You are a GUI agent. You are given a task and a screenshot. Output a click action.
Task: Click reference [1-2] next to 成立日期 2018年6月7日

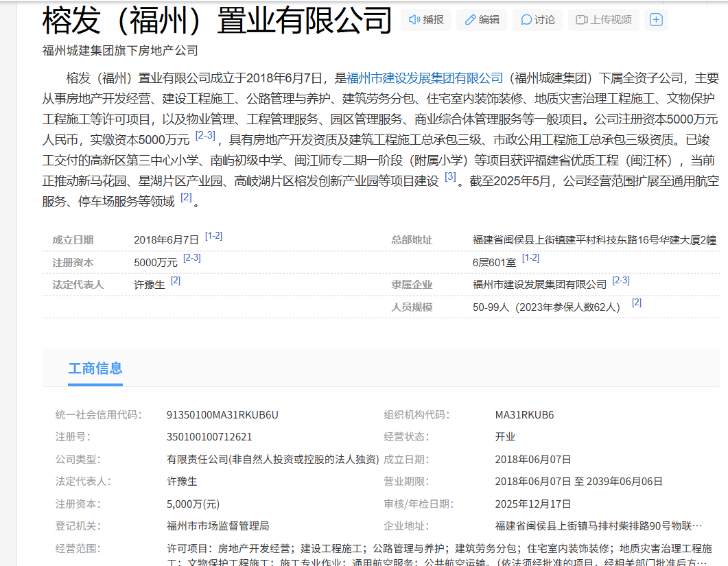pyautogui.click(x=213, y=236)
